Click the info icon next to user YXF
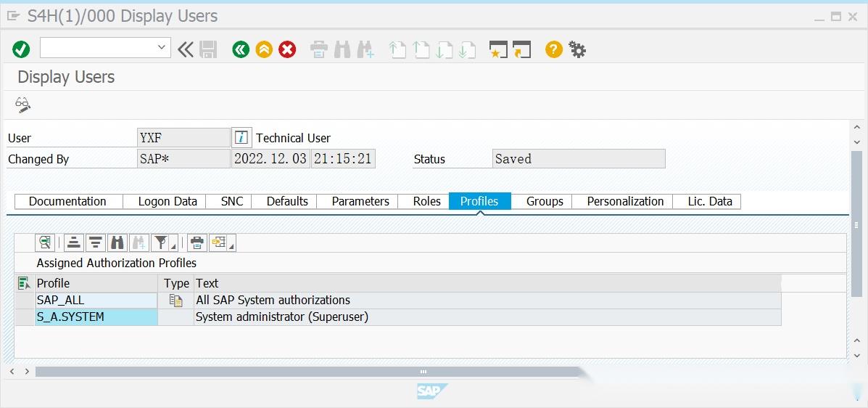The image size is (868, 408). pos(241,137)
